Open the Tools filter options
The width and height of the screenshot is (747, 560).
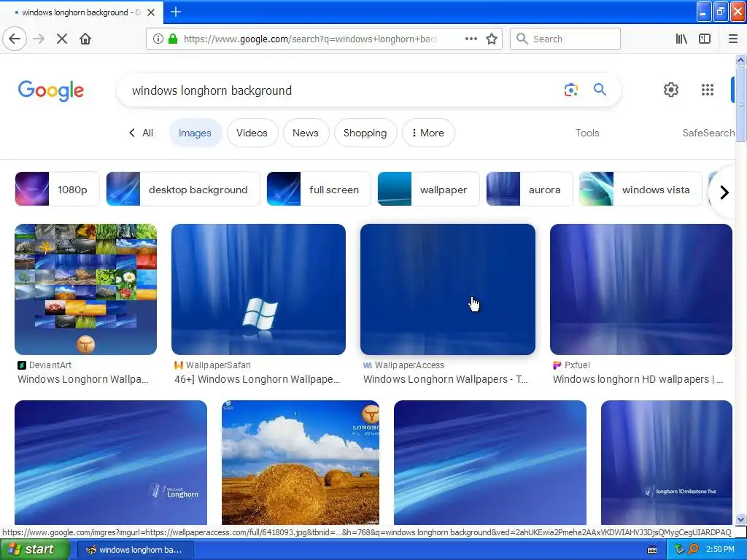point(587,133)
